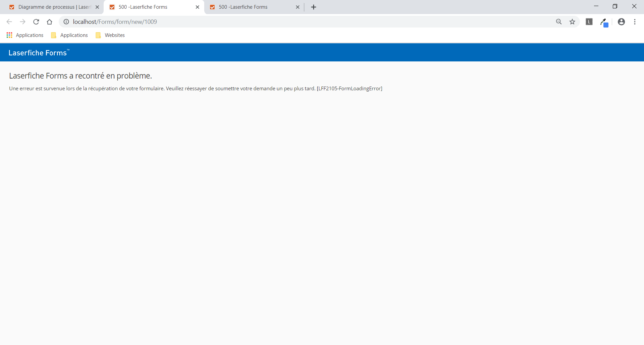Open the Applications bookmarks folder
Image resolution: width=644 pixels, height=345 pixels.
coord(69,35)
